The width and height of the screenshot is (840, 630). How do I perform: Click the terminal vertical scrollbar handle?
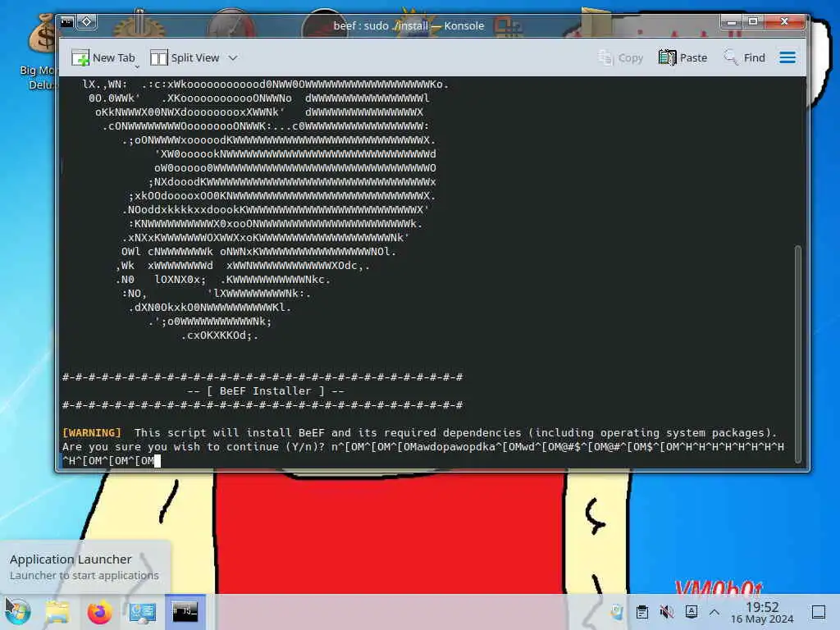point(797,354)
